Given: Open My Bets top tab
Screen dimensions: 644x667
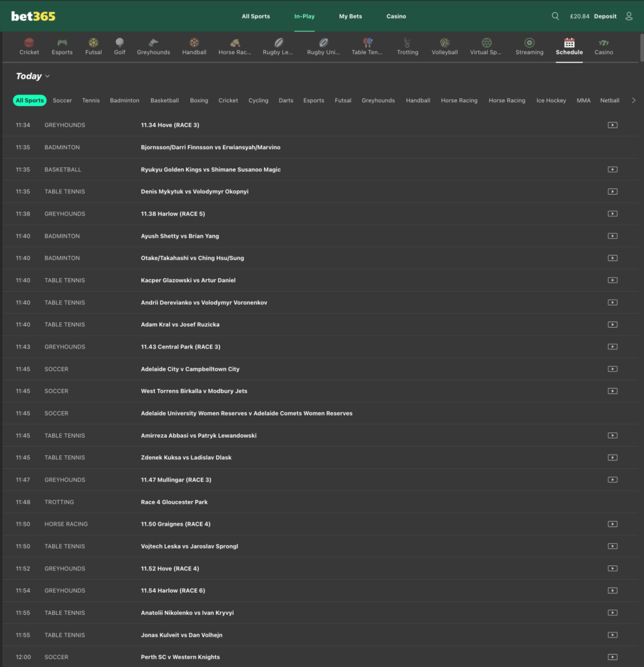Looking at the screenshot, I should (x=350, y=16).
